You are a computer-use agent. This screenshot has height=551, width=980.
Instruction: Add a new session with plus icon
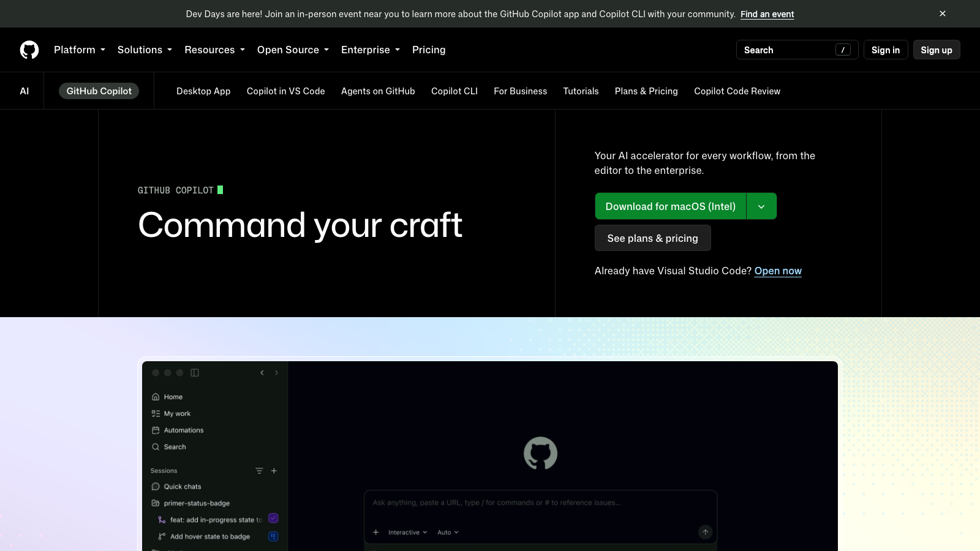click(274, 471)
